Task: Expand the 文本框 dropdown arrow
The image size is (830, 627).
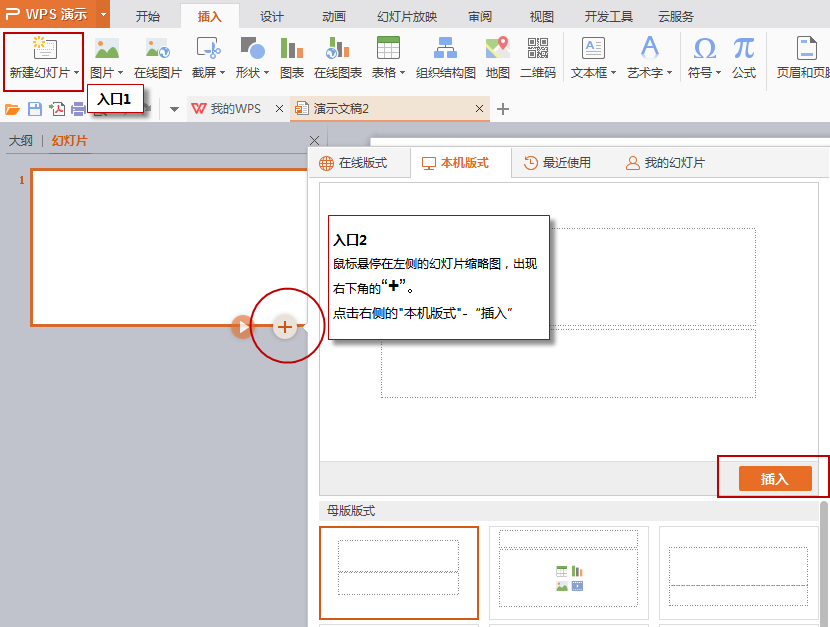Action: (614, 72)
